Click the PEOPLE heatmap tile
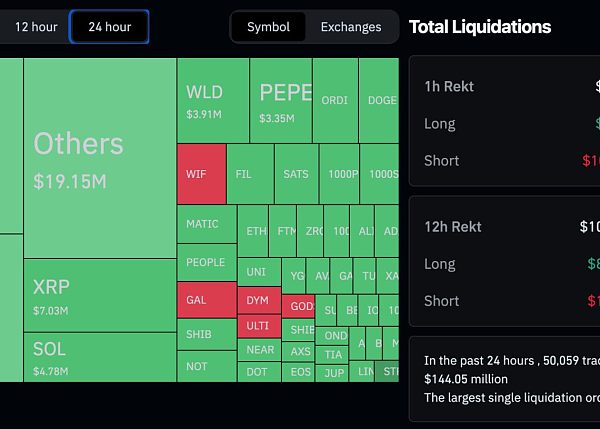 coord(206,262)
